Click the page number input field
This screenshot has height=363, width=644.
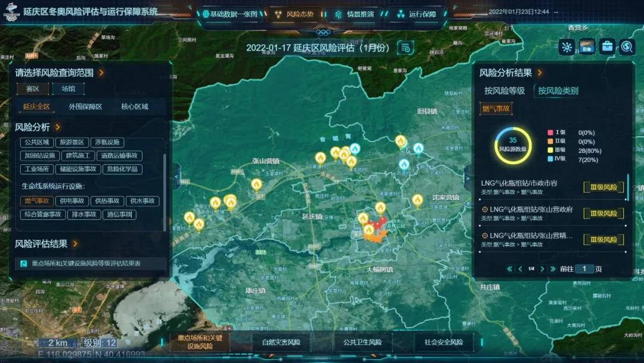pos(584,269)
